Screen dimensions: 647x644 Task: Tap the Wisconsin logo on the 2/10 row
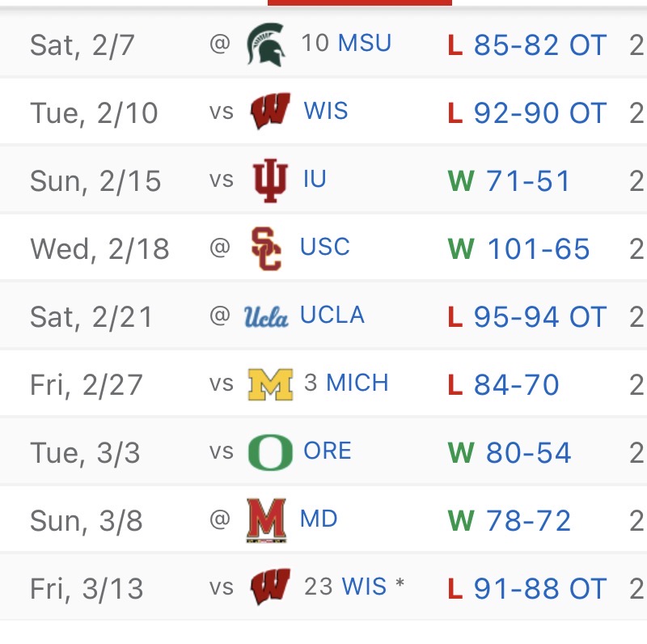[x=271, y=111]
